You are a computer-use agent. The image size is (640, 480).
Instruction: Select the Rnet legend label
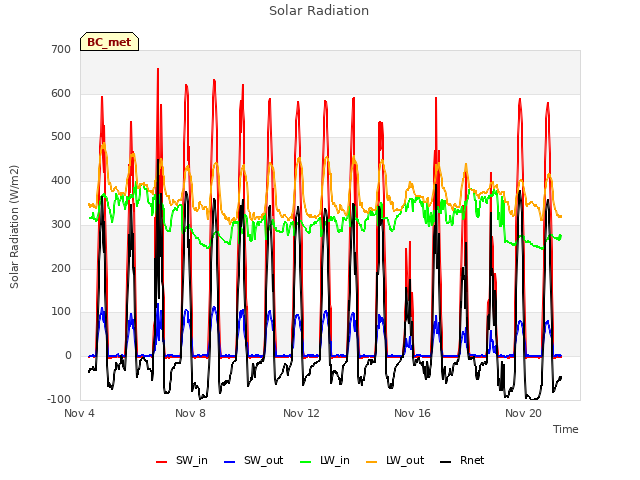(x=472, y=460)
